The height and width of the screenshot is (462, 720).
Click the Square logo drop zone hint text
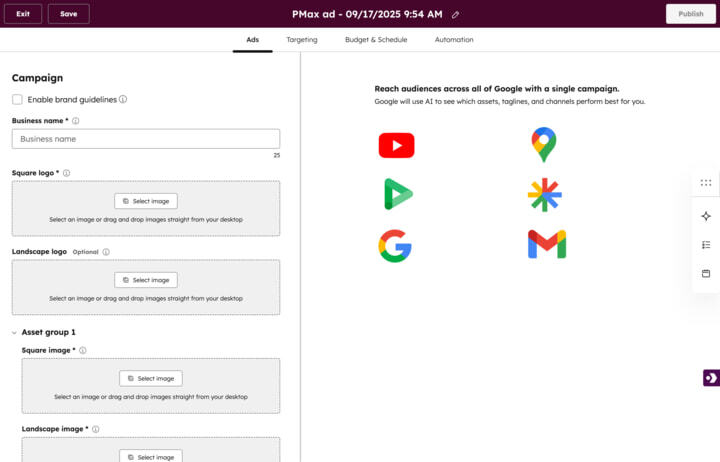coord(146,220)
